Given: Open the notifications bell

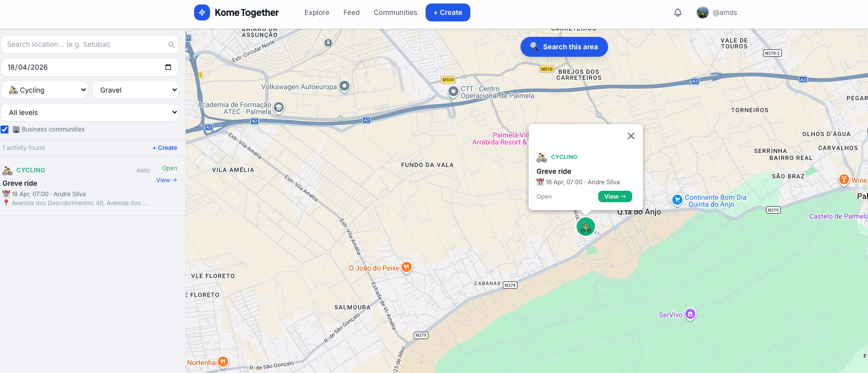Looking at the screenshot, I should [x=677, y=12].
